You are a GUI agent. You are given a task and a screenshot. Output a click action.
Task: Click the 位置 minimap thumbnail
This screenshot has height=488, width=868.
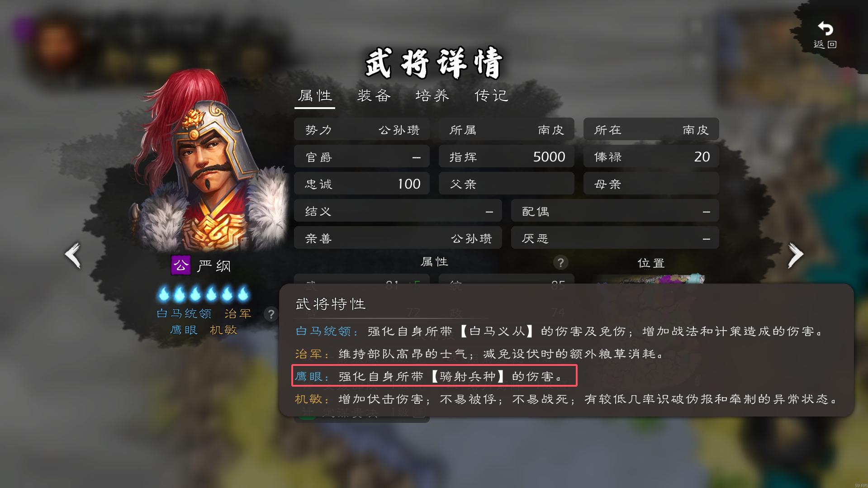pyautogui.click(x=651, y=278)
